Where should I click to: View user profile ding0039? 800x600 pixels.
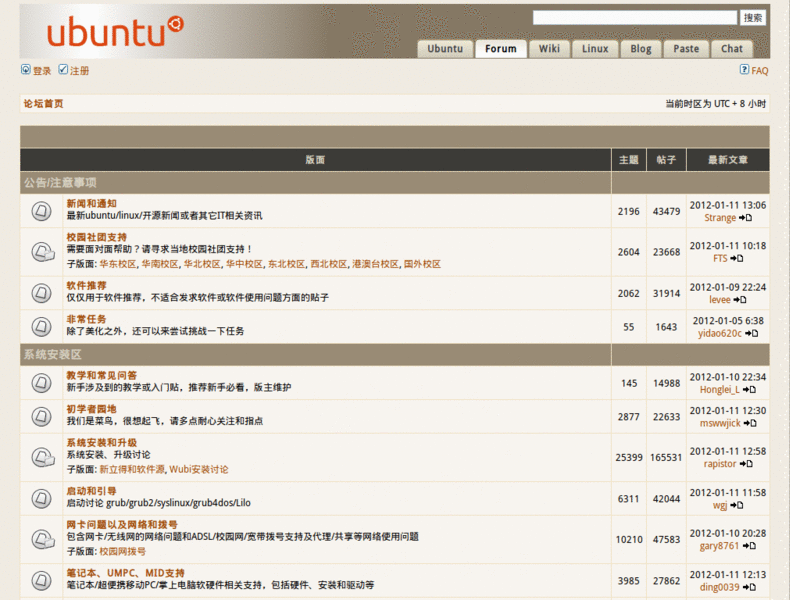719,587
